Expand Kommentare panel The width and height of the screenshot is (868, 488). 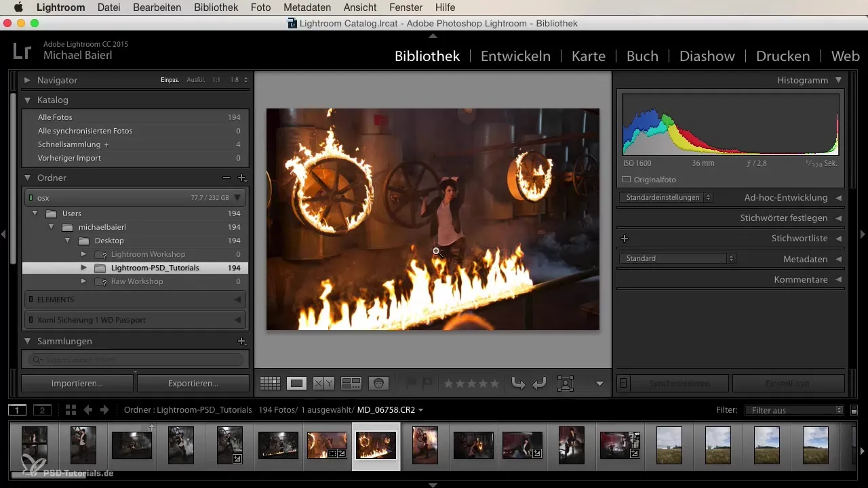coord(839,279)
